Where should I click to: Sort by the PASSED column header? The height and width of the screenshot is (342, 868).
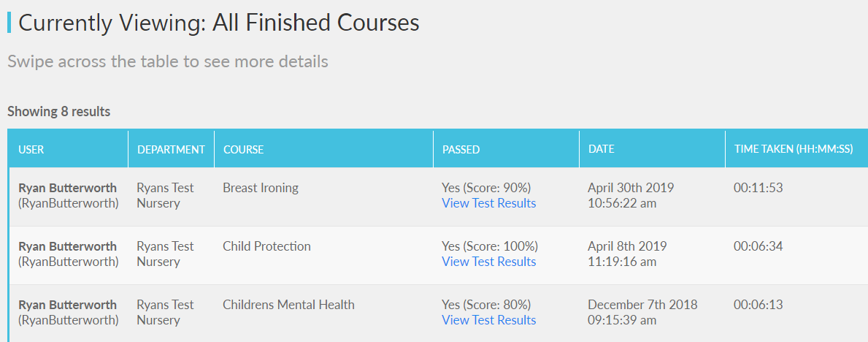(x=461, y=149)
